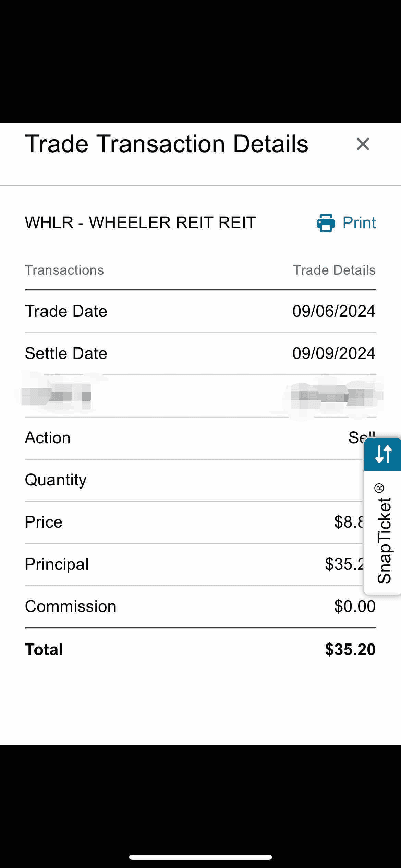The height and width of the screenshot is (868, 401).
Task: Select the Action row label
Action: pyautogui.click(x=48, y=438)
